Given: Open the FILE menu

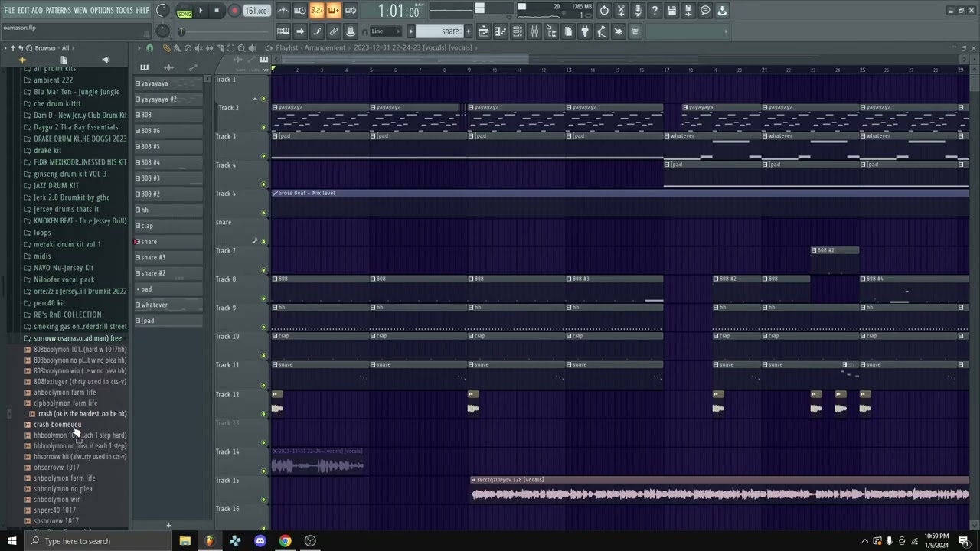Looking at the screenshot, I should [x=9, y=11].
